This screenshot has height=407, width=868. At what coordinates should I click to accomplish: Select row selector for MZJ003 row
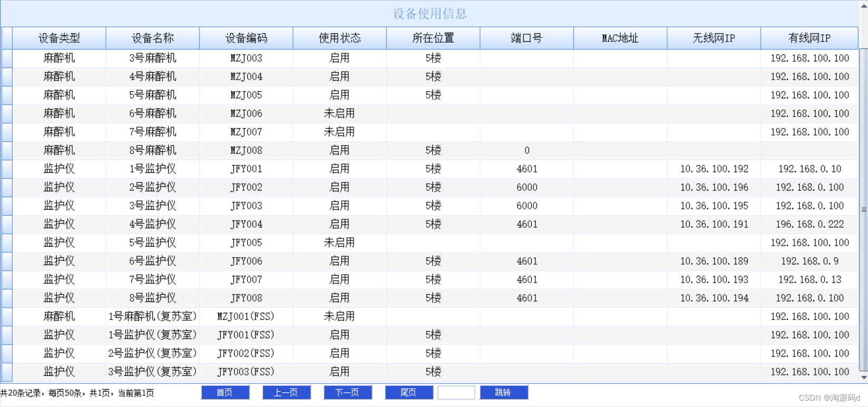[7, 58]
